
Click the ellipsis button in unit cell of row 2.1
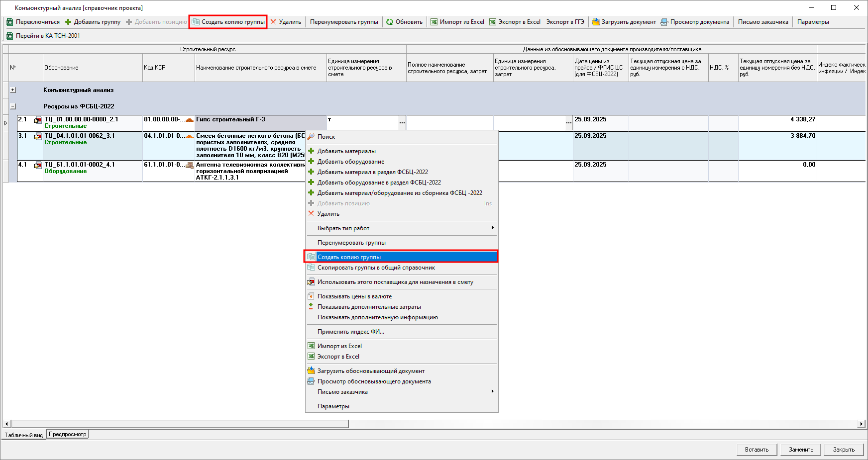click(x=402, y=123)
